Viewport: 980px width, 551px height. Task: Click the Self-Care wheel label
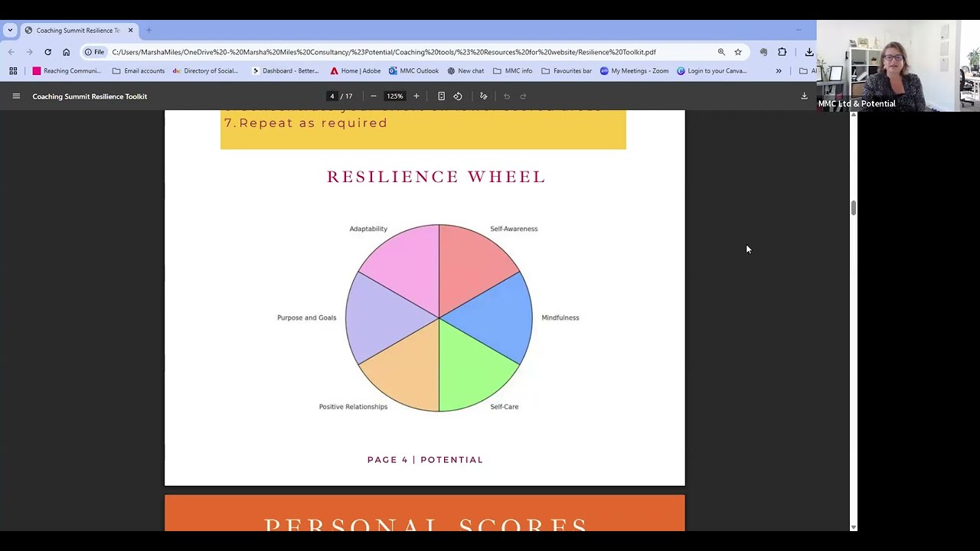tap(505, 406)
